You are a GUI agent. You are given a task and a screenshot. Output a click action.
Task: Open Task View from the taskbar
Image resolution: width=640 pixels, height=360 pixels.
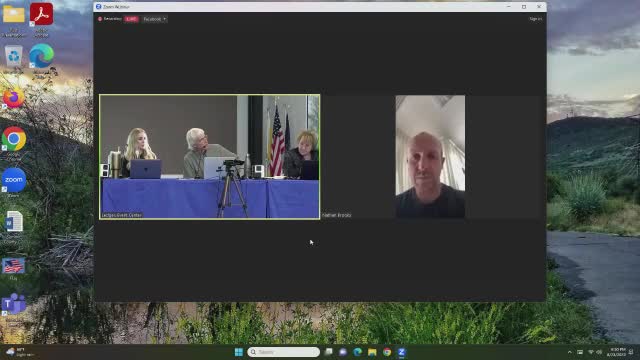click(x=329, y=352)
